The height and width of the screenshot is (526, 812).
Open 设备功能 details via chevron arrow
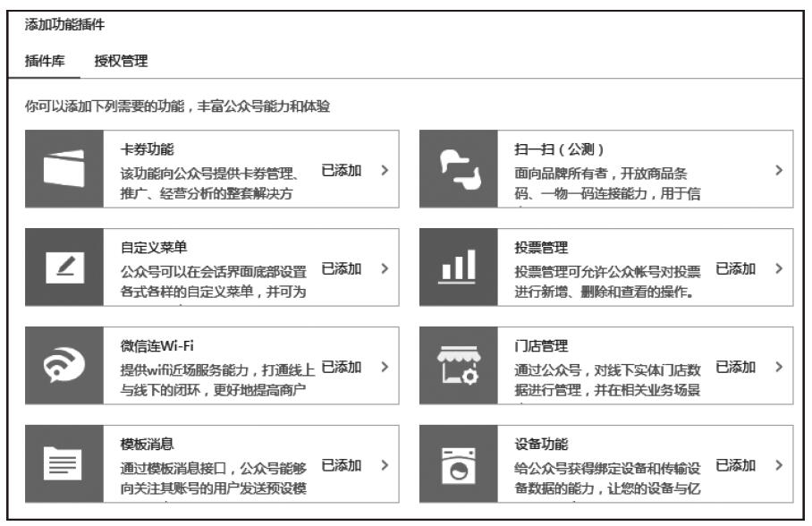pos(779,465)
